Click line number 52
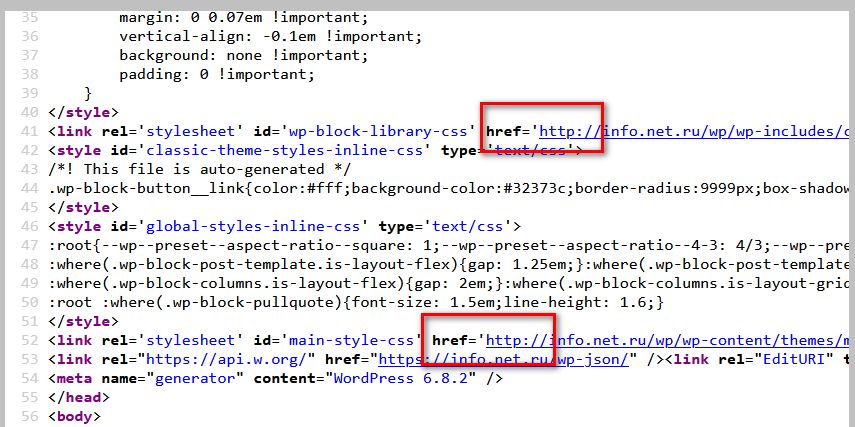Viewport: 855px width, 427px height. pyautogui.click(x=29, y=340)
